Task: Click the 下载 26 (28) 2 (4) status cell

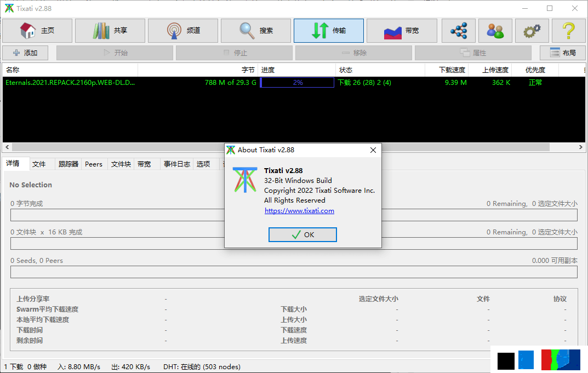Action: pyautogui.click(x=364, y=83)
